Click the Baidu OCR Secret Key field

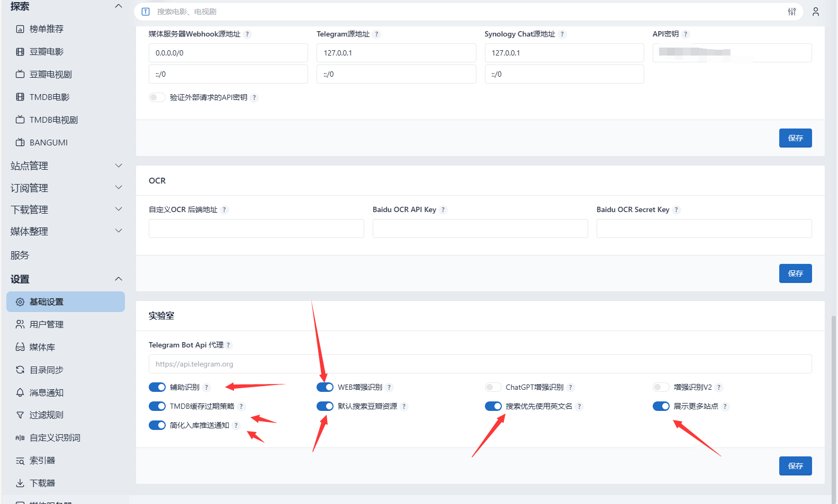(x=704, y=228)
